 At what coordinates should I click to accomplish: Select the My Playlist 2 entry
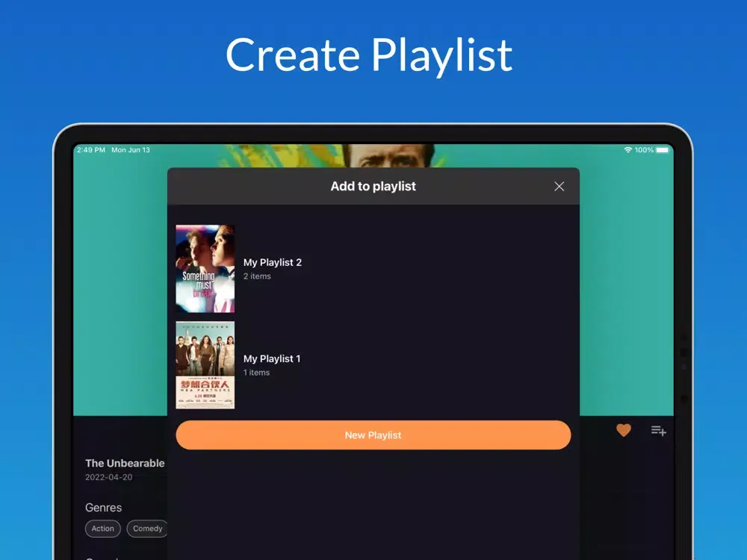(x=373, y=269)
